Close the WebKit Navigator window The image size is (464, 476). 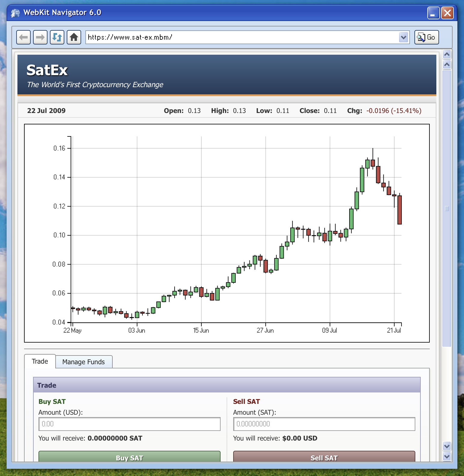pyautogui.click(x=447, y=13)
